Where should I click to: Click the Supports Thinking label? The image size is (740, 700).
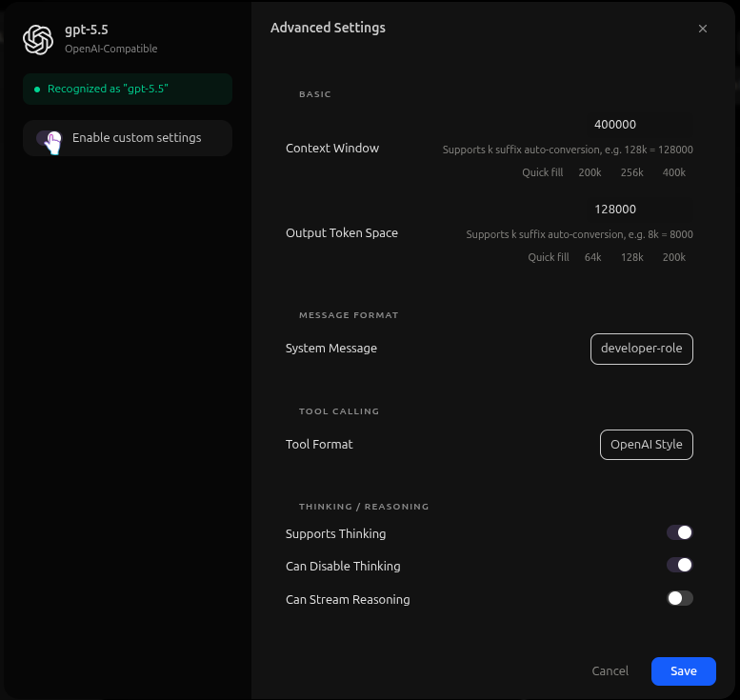click(x=335, y=534)
